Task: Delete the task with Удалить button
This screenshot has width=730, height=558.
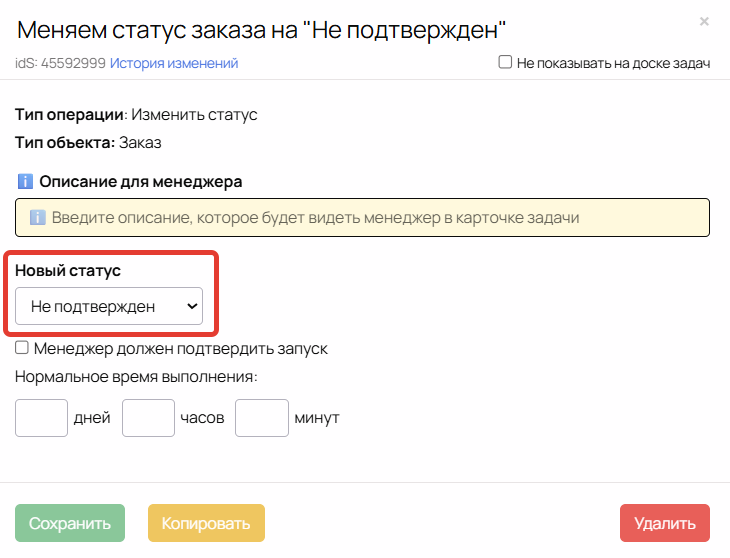Action: point(665,523)
